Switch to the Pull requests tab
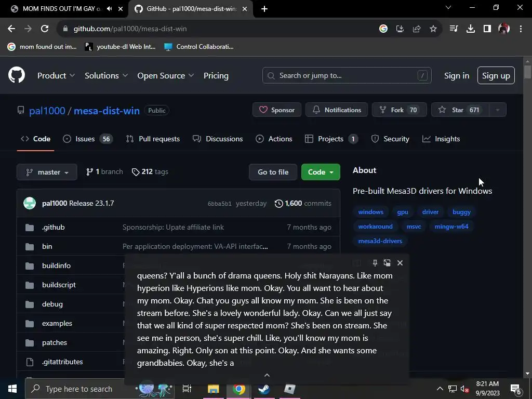The height and width of the screenshot is (399, 532). (x=153, y=139)
